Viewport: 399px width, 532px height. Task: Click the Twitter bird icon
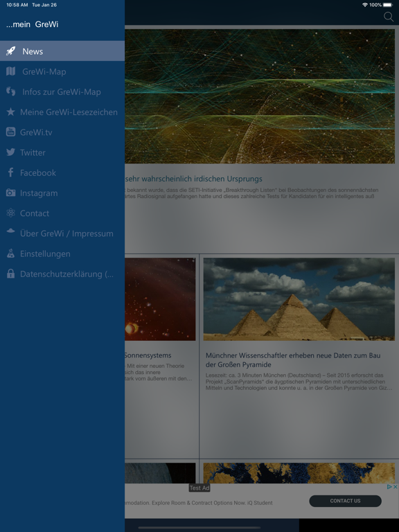click(11, 152)
